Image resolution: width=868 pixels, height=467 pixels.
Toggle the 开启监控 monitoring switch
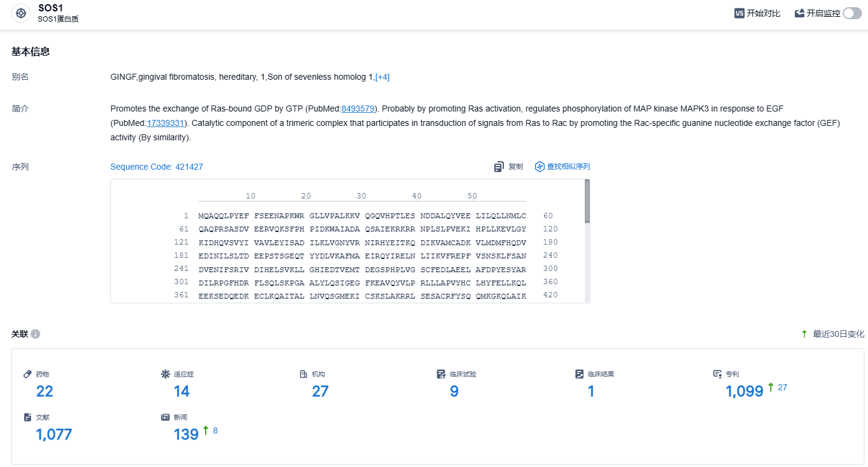852,13
